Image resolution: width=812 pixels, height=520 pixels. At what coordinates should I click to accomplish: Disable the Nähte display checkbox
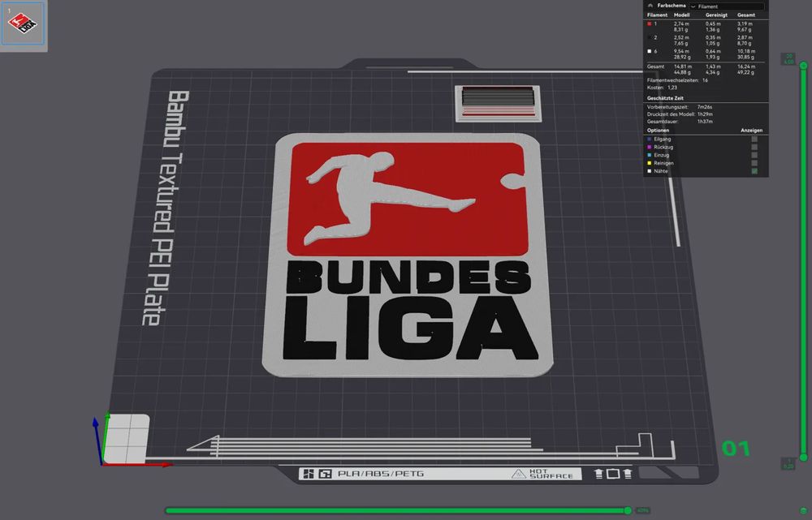(x=754, y=171)
